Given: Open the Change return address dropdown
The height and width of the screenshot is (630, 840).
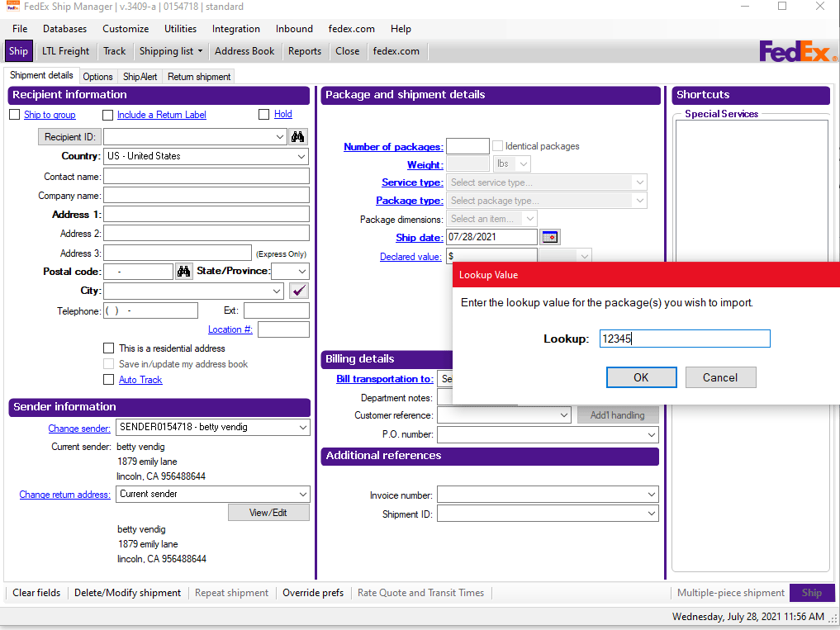Looking at the screenshot, I should [x=302, y=494].
